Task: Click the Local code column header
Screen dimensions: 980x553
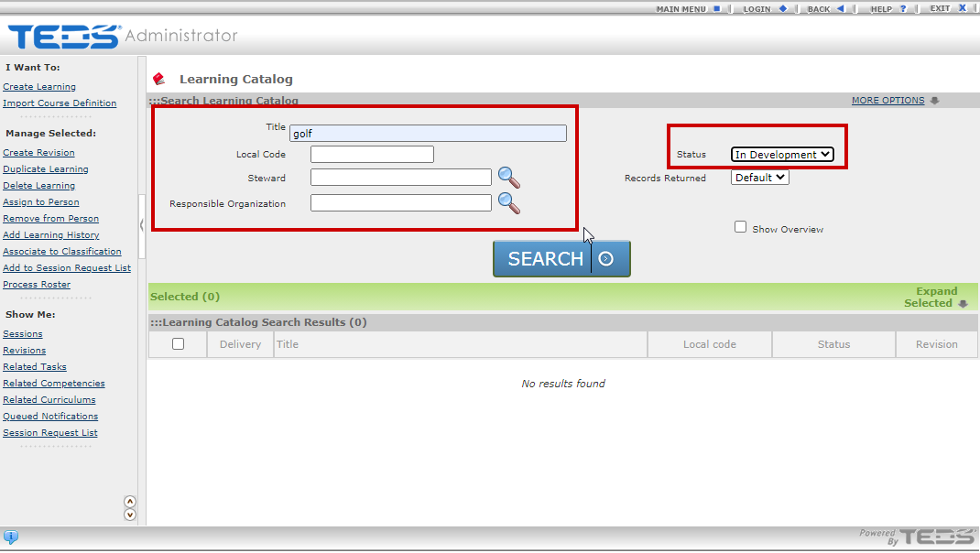Action: (710, 344)
